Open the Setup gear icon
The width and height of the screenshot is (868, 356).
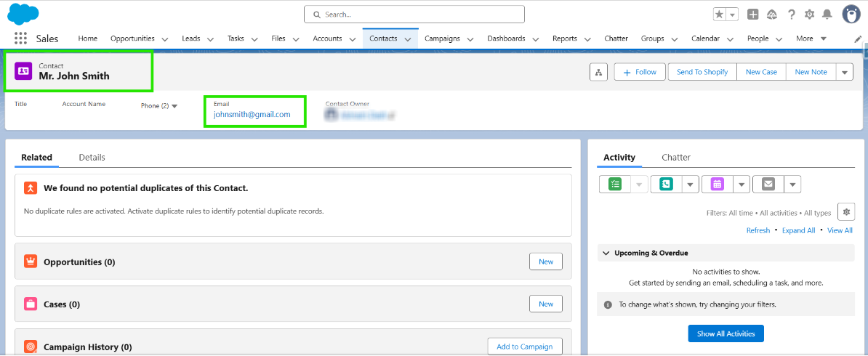(809, 15)
